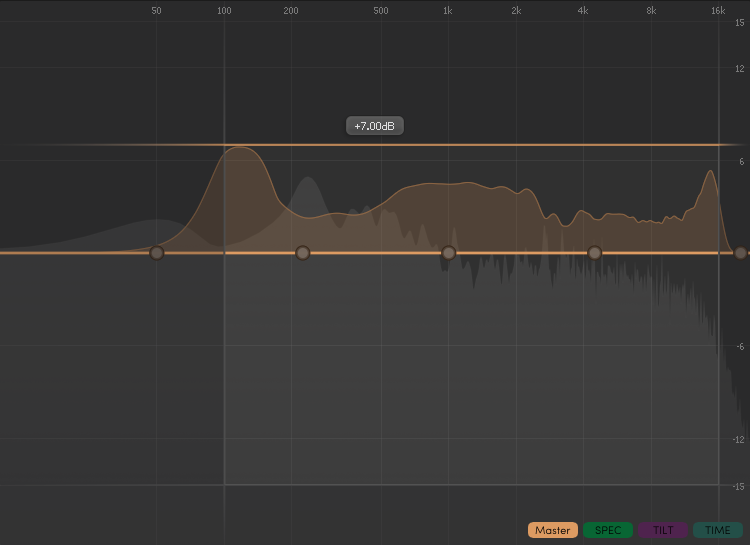Select the Master mode button
The image size is (750, 545).
coord(553,530)
